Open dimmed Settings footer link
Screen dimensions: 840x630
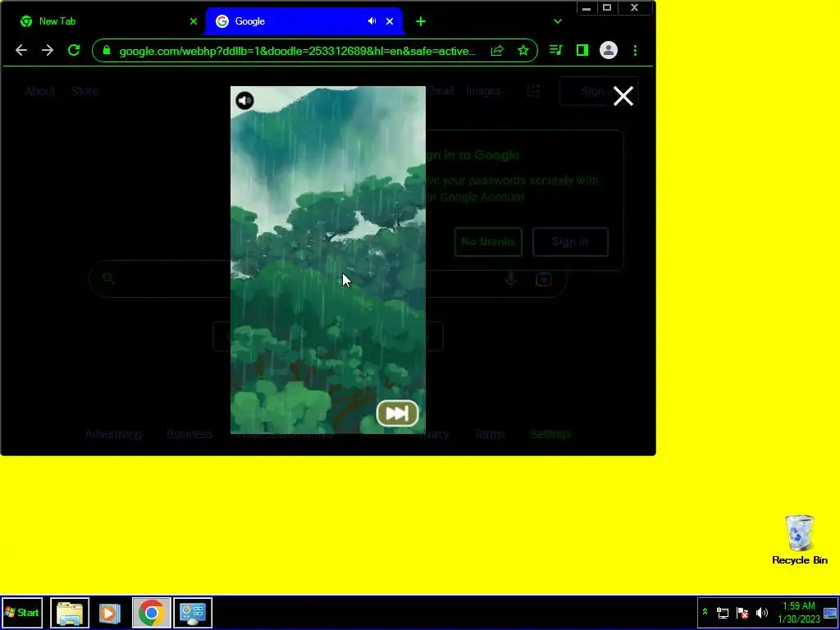(550, 435)
